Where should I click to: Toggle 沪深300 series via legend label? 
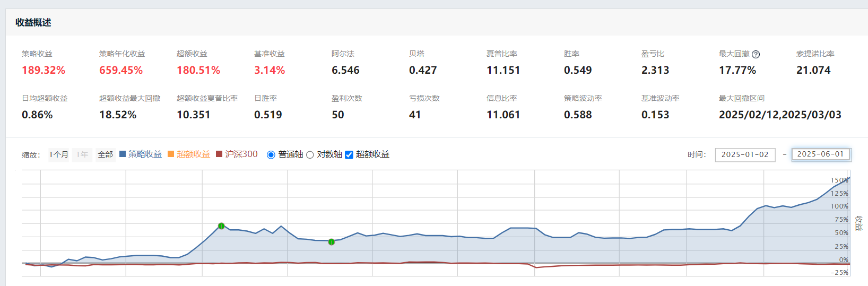click(241, 154)
